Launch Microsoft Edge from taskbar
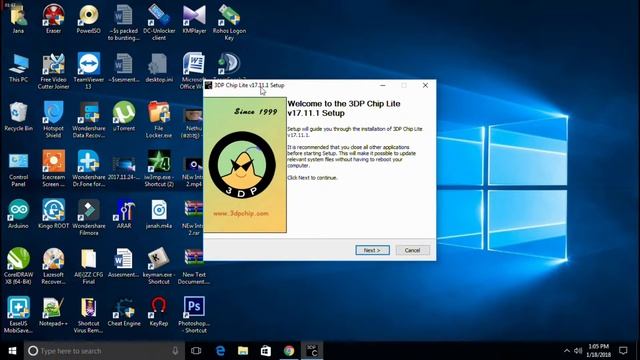This screenshot has width=640, height=360. [x=220, y=351]
